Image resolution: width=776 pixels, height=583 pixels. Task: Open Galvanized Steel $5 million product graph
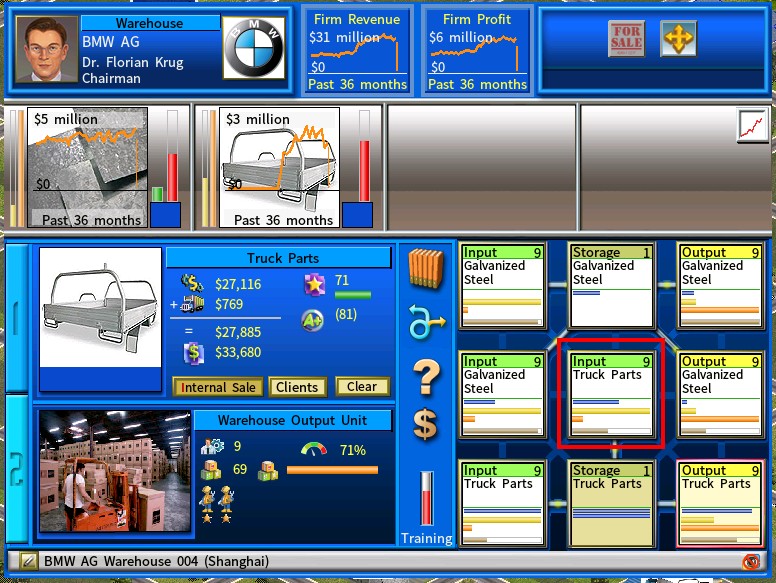[x=87, y=167]
